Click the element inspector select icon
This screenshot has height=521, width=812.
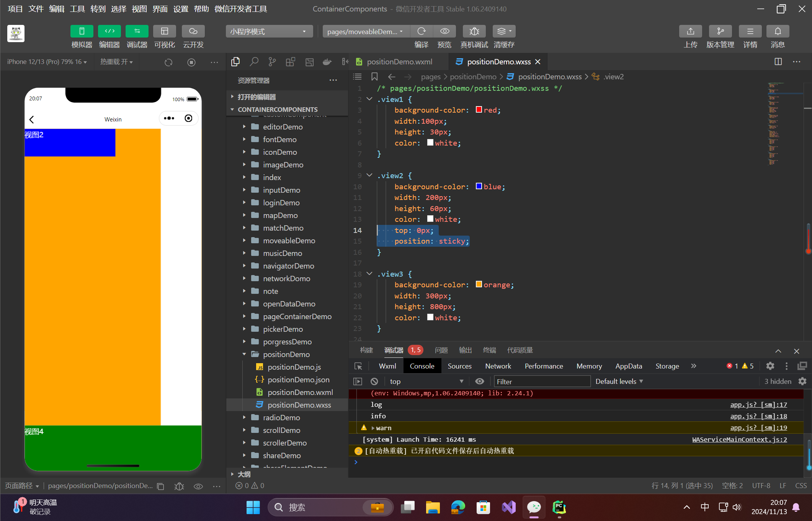click(x=358, y=366)
